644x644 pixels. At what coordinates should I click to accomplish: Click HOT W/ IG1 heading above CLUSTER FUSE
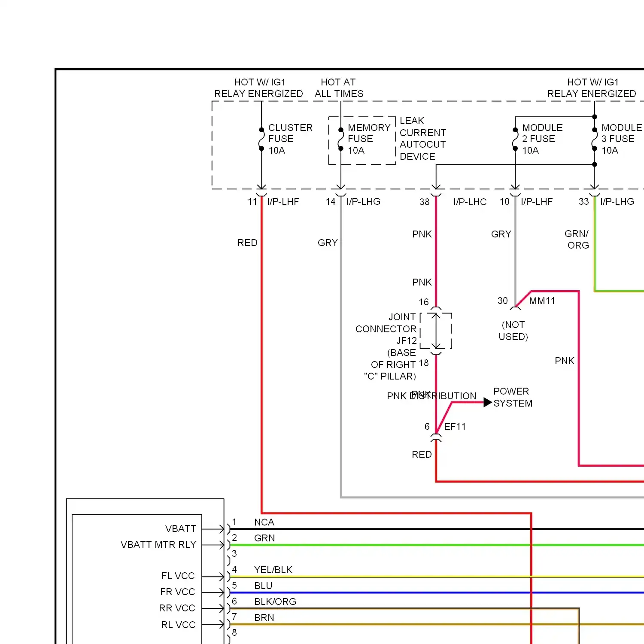[259, 88]
